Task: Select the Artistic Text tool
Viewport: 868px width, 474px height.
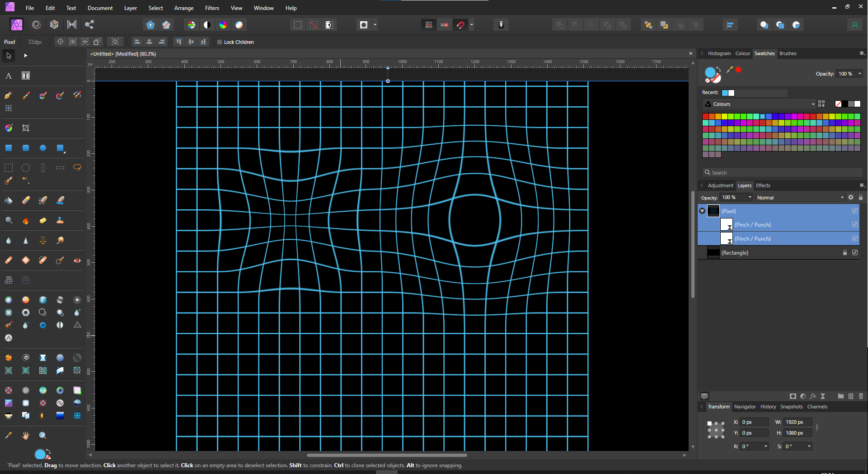Action: (9, 76)
